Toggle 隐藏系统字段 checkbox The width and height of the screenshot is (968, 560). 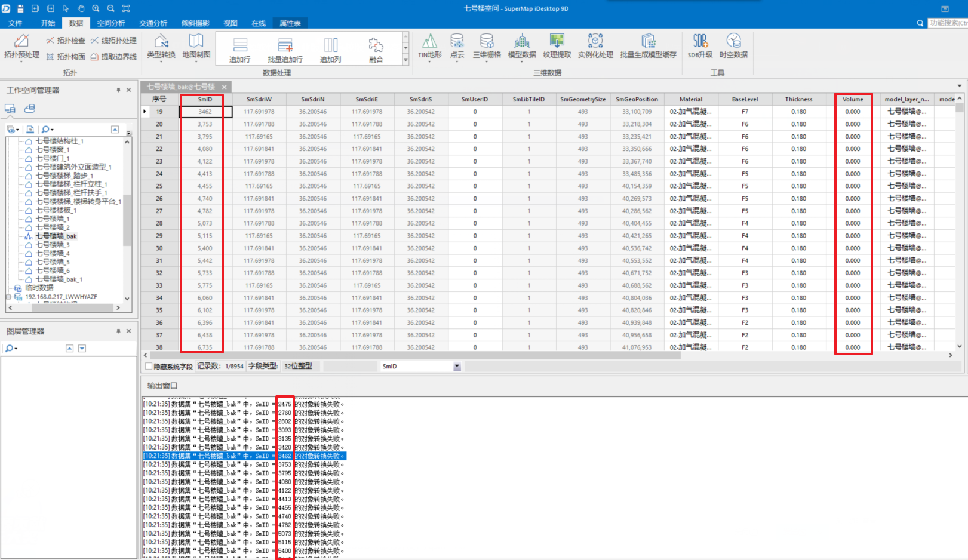coord(149,367)
